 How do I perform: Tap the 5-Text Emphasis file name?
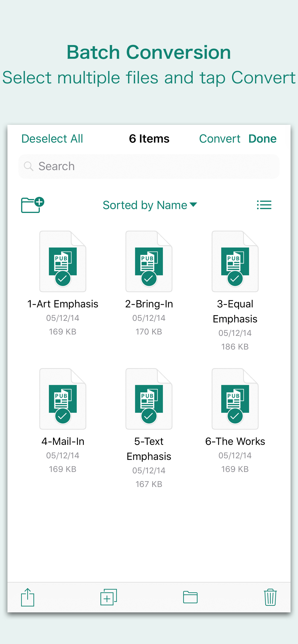[x=149, y=449]
